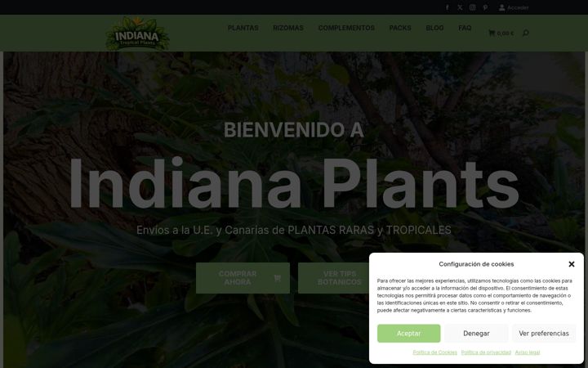Click the search magnifier icon
Screen dimensions: 588x368
tap(525, 33)
